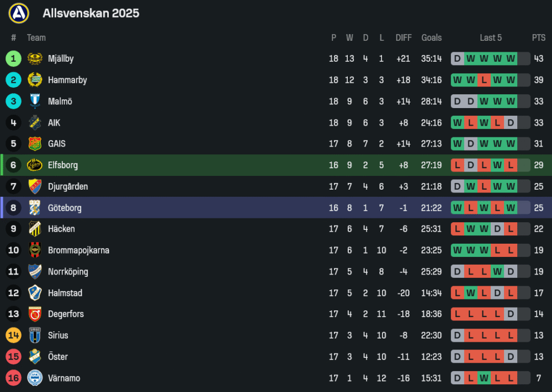Click the position 1 rank badge
552x392 pixels.
tap(14, 58)
